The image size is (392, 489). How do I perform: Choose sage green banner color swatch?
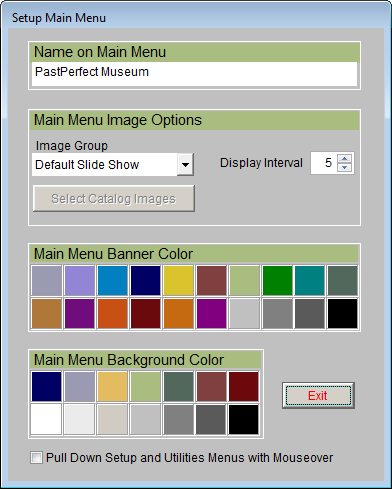point(244,281)
